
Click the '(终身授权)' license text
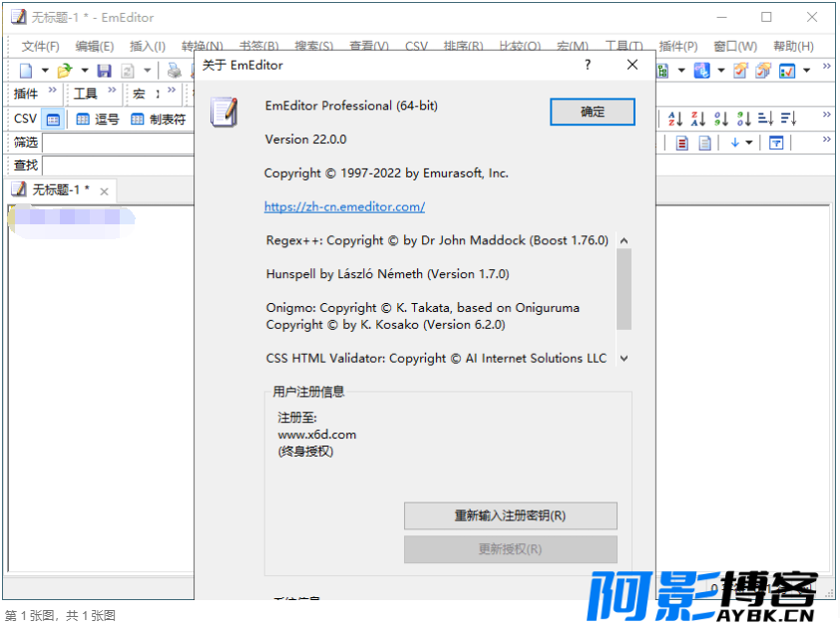tap(306, 452)
